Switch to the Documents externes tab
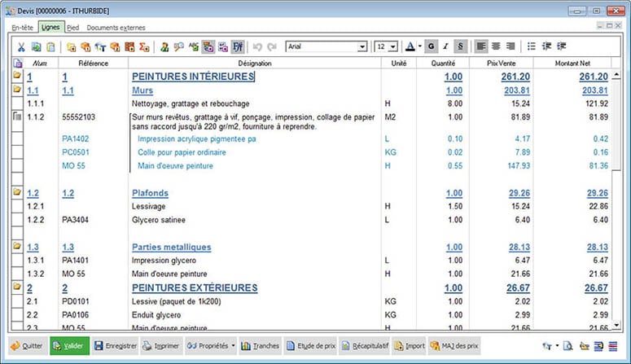 [116, 28]
